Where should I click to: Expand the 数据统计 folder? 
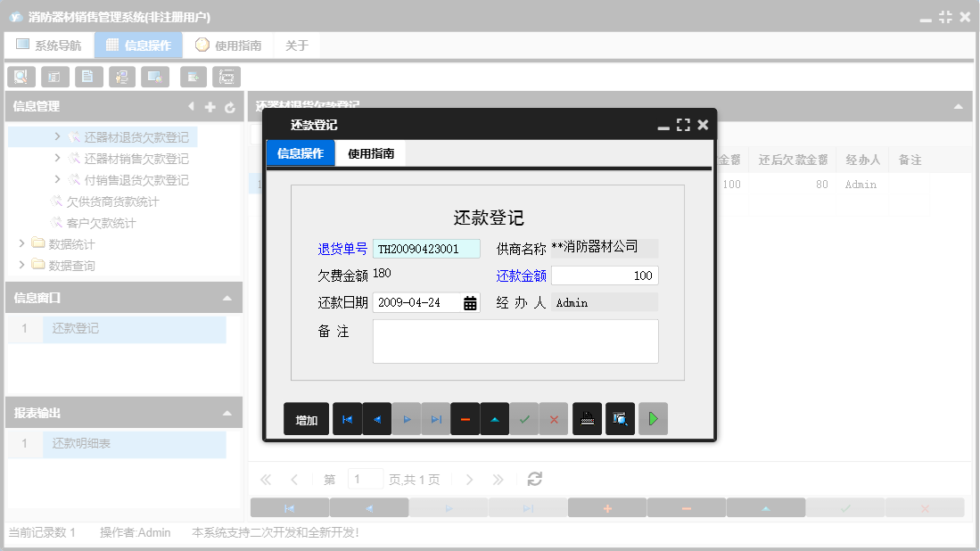21,244
